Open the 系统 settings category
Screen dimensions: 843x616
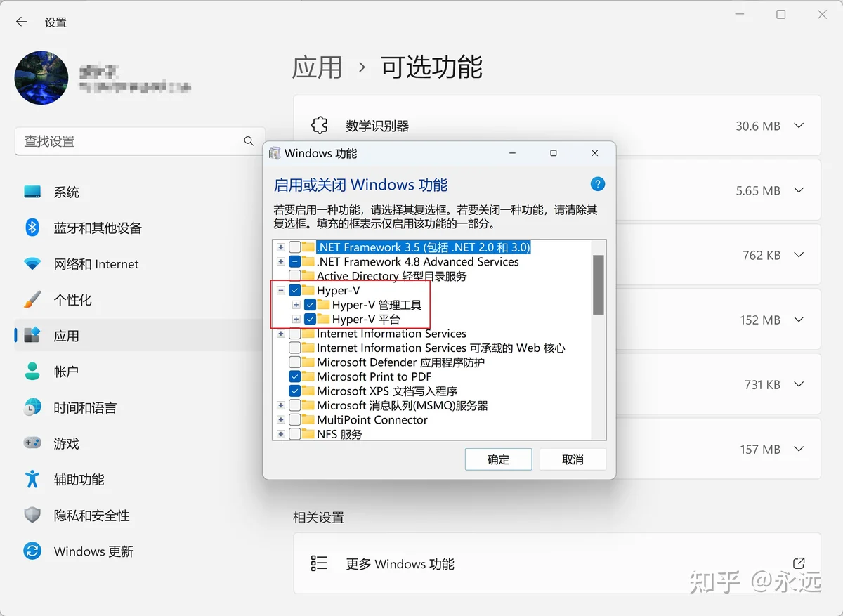pyautogui.click(x=139, y=192)
